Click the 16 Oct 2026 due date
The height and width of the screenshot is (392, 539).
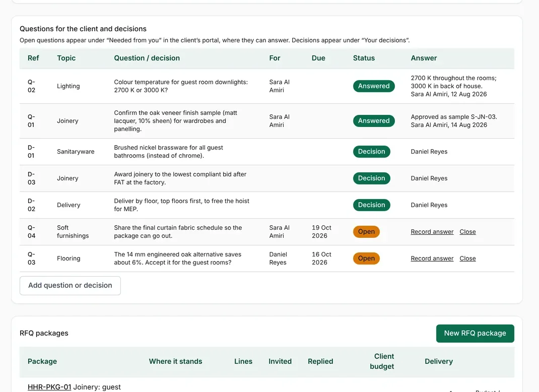321,258
